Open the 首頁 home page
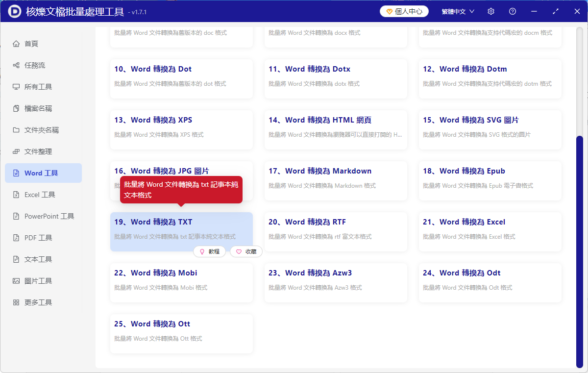The width and height of the screenshot is (588, 373). [x=43, y=43]
